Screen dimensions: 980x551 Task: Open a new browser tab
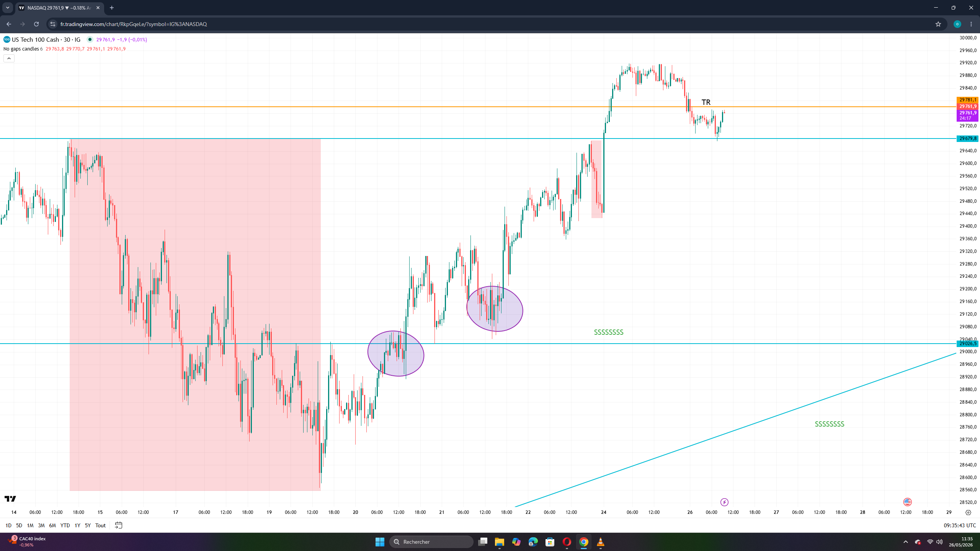point(112,8)
